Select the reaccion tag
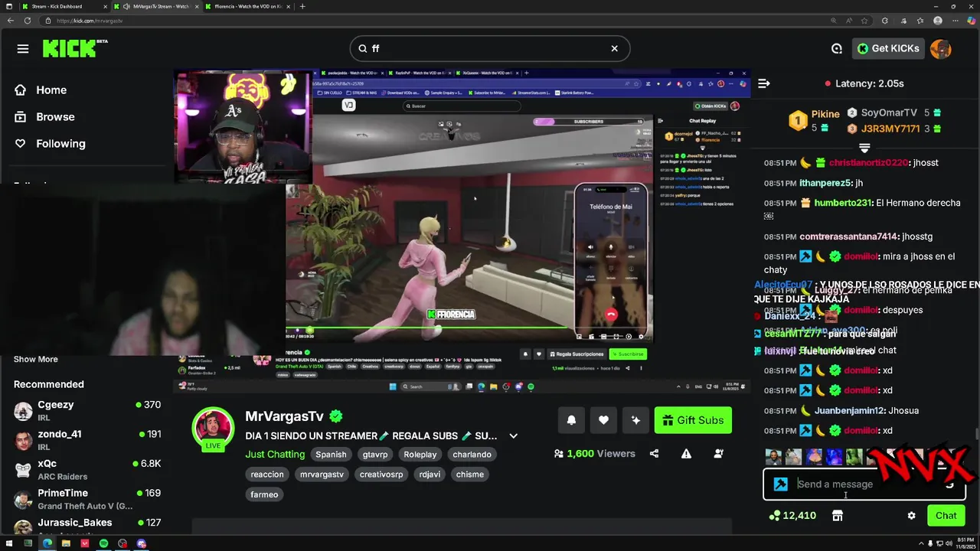Screen dimensions: 980x551 click(x=267, y=474)
